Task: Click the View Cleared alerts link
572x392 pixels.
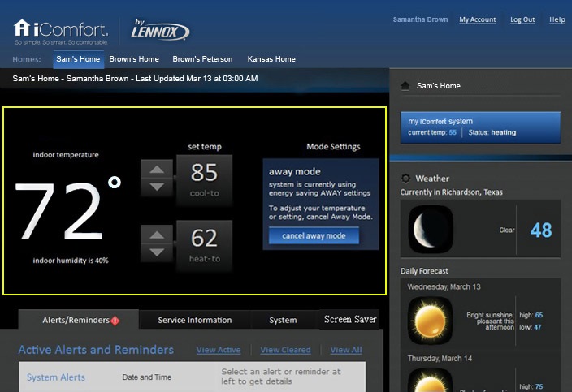Action: click(285, 350)
